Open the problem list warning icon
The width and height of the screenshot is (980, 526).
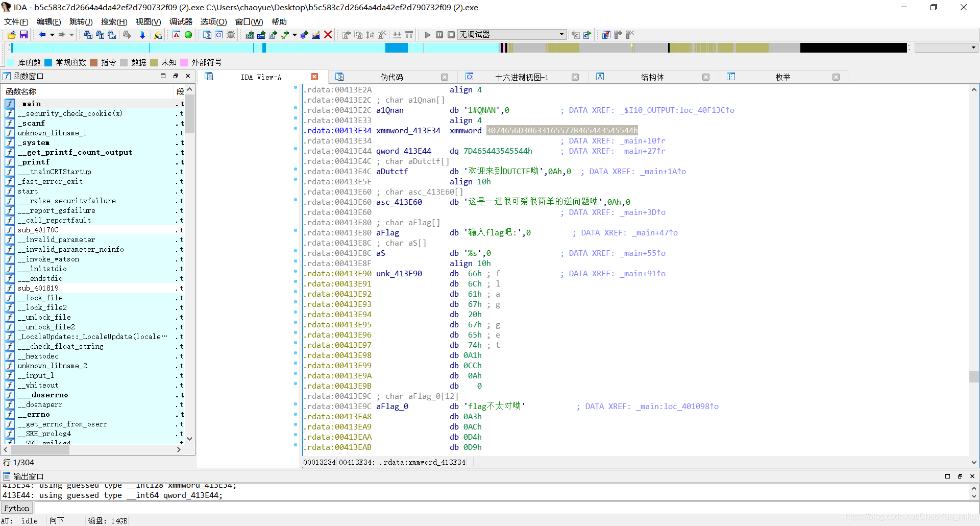click(x=176, y=34)
